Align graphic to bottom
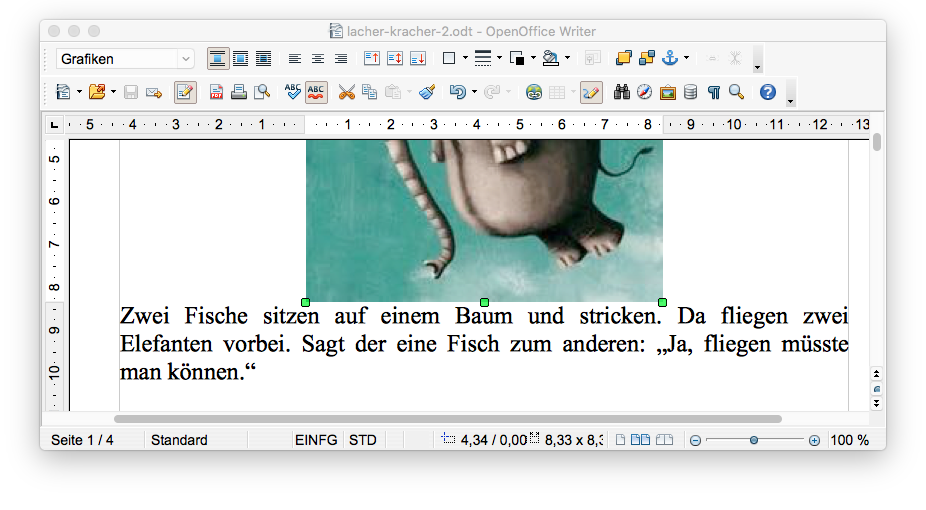The width and height of the screenshot is (926, 510). pos(418,58)
